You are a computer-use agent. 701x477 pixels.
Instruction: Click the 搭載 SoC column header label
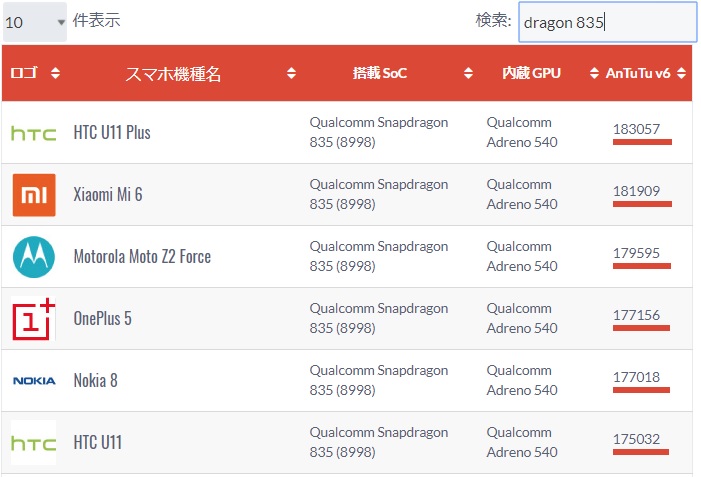tap(380, 73)
